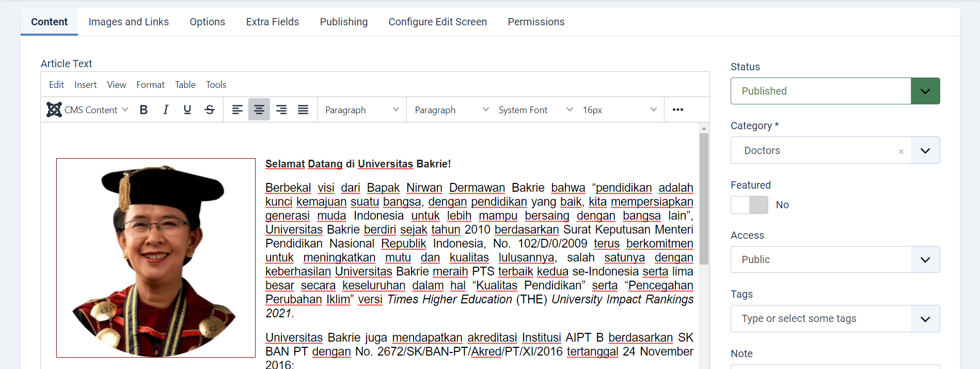Justify the text
Viewport: 980px width, 369px height.
303,110
